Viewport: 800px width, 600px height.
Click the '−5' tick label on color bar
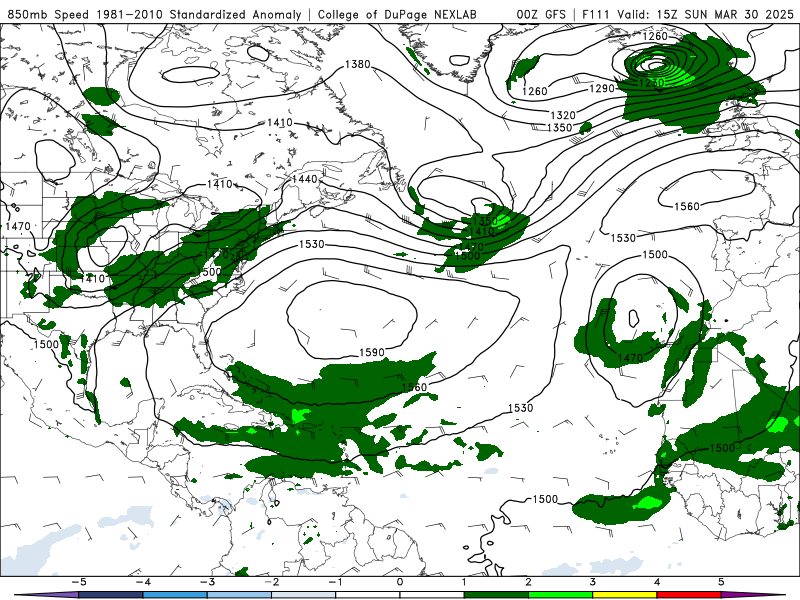click(78, 582)
